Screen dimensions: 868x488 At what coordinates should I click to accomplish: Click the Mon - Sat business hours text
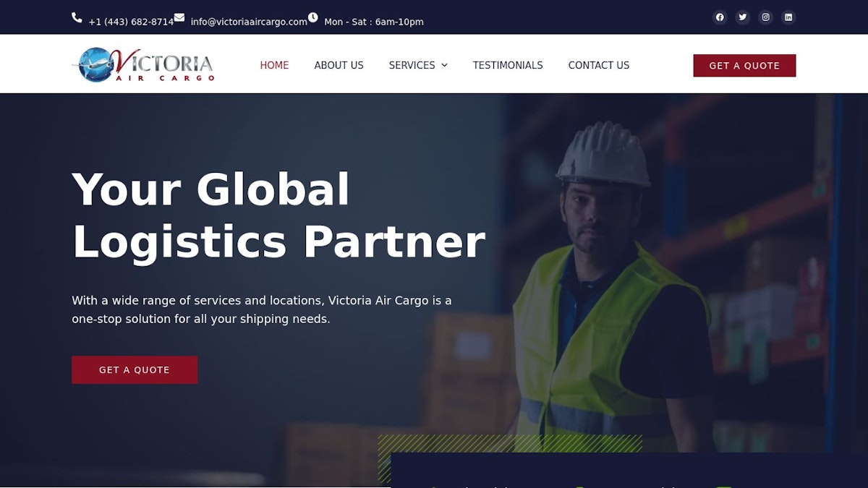[x=374, y=22]
